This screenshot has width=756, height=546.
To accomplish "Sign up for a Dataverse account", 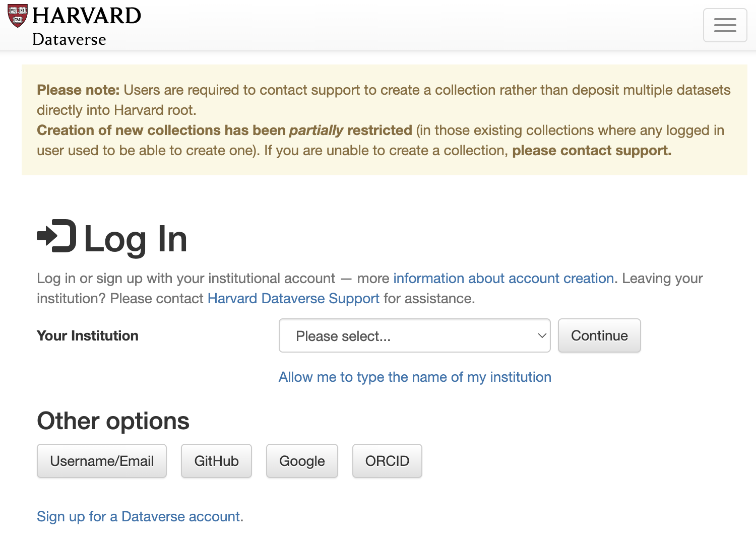I will [139, 516].
